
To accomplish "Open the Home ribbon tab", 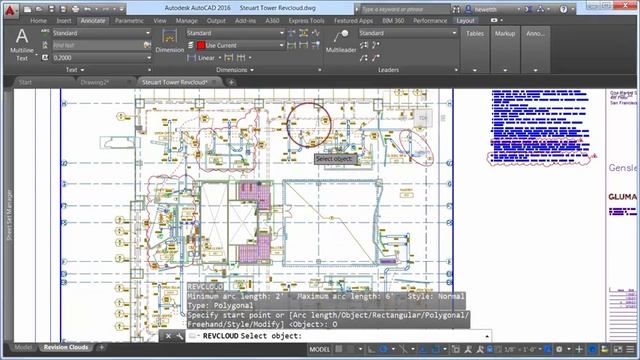I will [38, 20].
